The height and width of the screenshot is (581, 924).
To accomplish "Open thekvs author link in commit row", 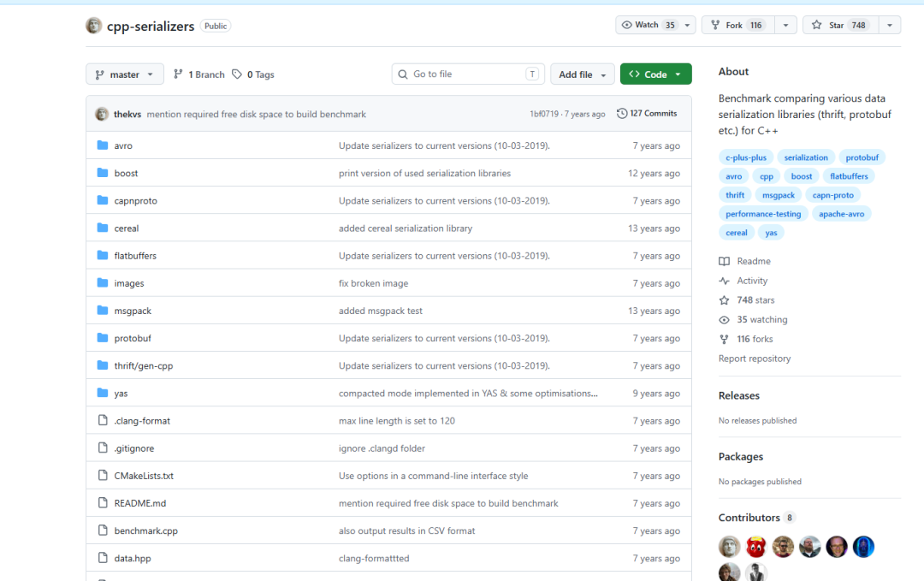I will [127, 114].
